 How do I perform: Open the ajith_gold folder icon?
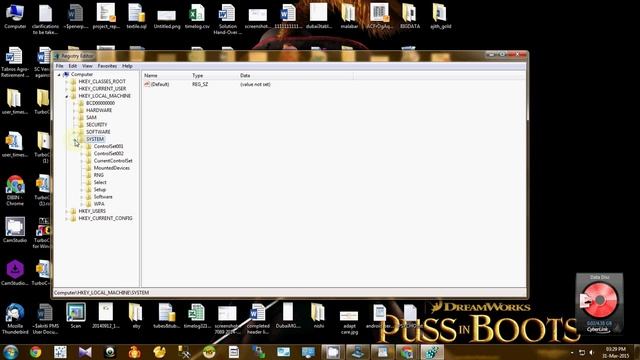tap(440, 15)
